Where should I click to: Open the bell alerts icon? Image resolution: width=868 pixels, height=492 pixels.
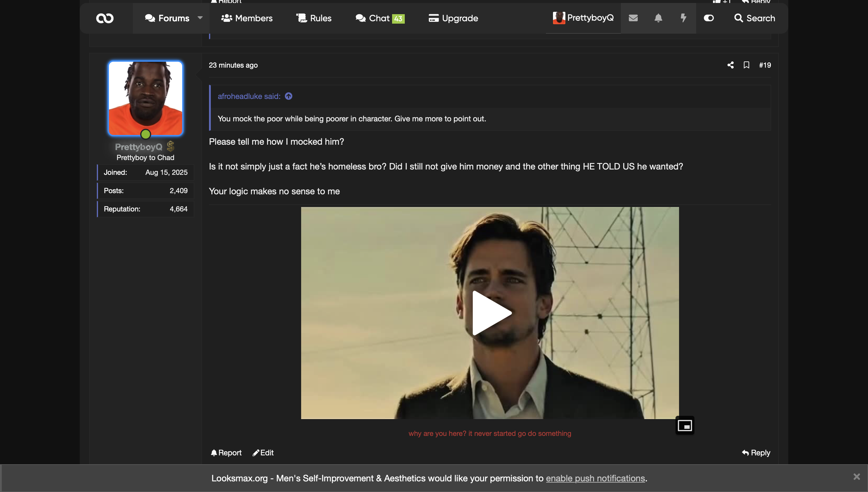coord(658,18)
